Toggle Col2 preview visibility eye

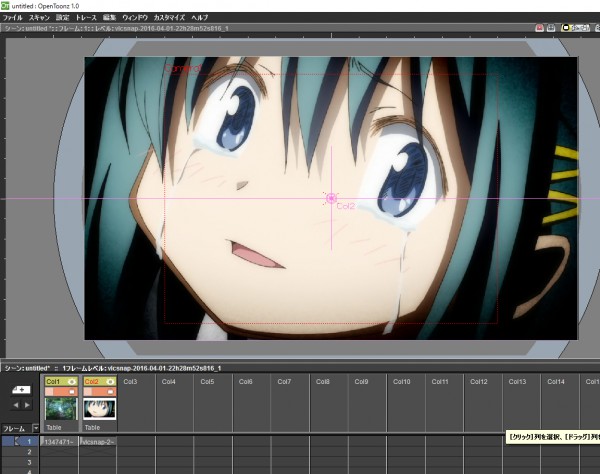[x=110, y=382]
